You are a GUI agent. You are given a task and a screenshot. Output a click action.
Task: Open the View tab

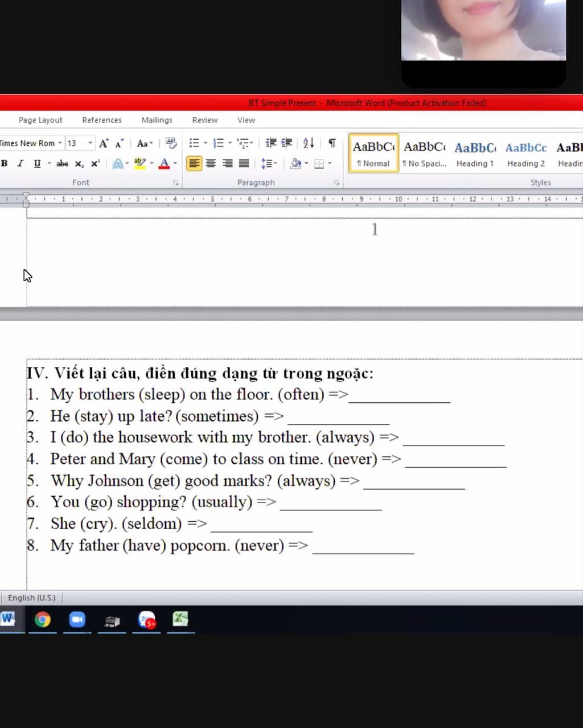[x=246, y=120]
